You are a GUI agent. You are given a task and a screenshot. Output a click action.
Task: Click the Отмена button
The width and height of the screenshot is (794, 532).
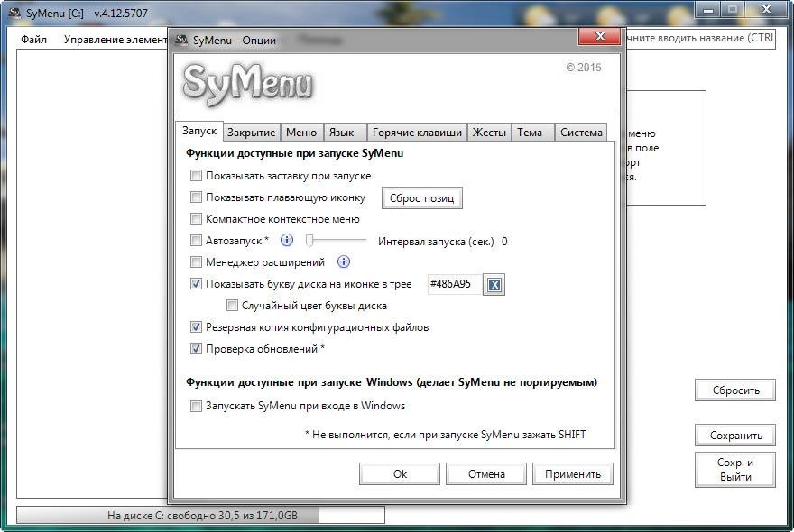point(486,474)
